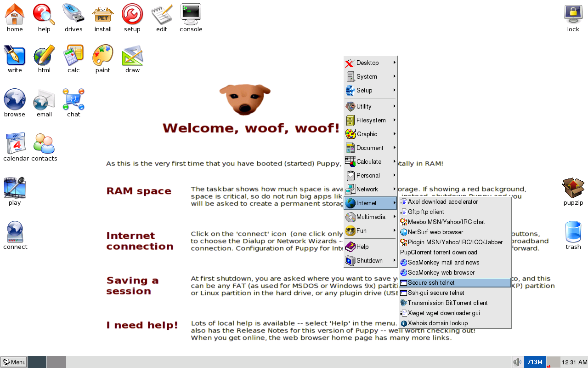Expand the Filesystem submenu
588x368 pixels.
370,121
